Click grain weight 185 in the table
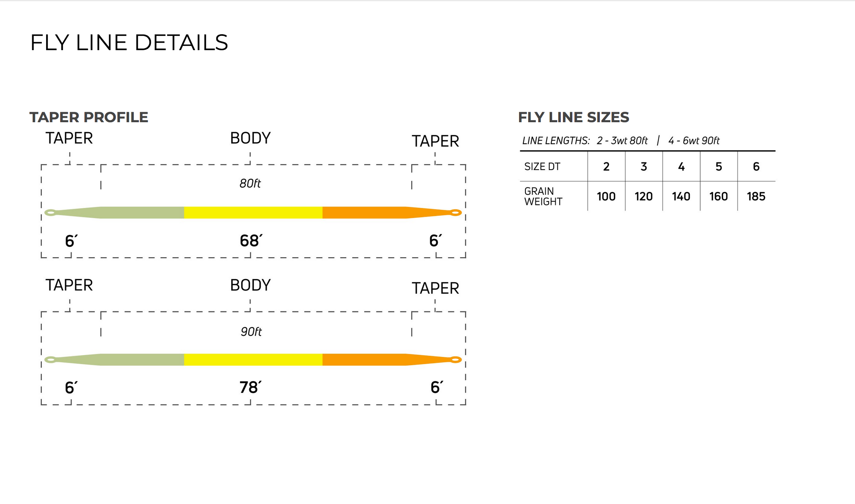 (x=756, y=197)
